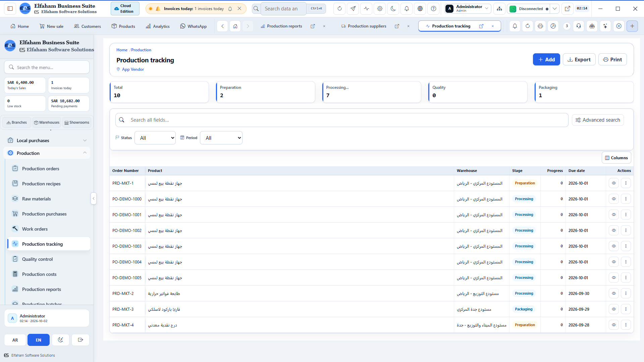Open Raw materials sidebar item
Viewport: 644px width, 362px height.
coord(49,199)
